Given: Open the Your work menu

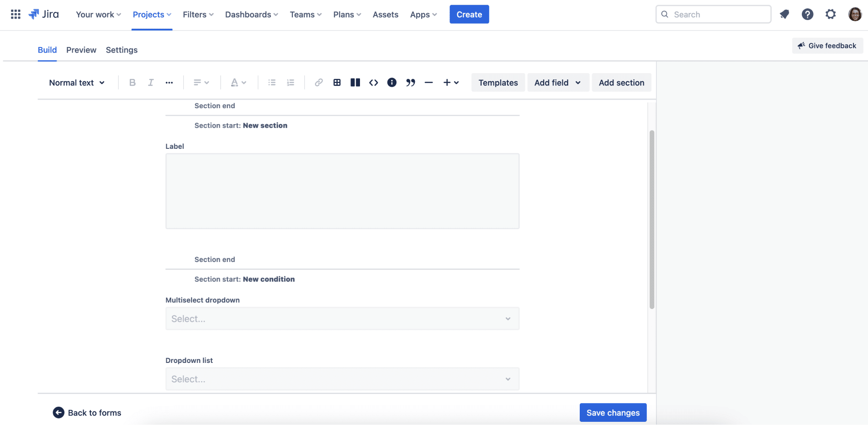Looking at the screenshot, I should [x=98, y=15].
